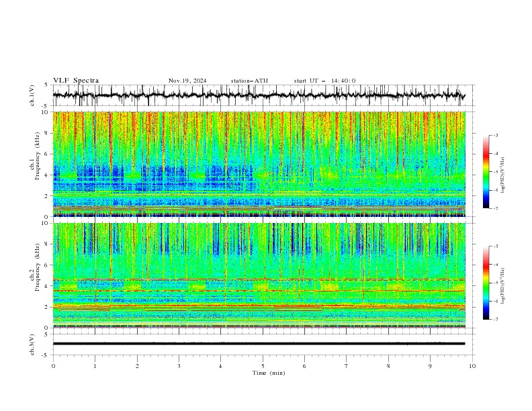
Task: Click the "8" tick on the Time axis
Action: coord(388,366)
